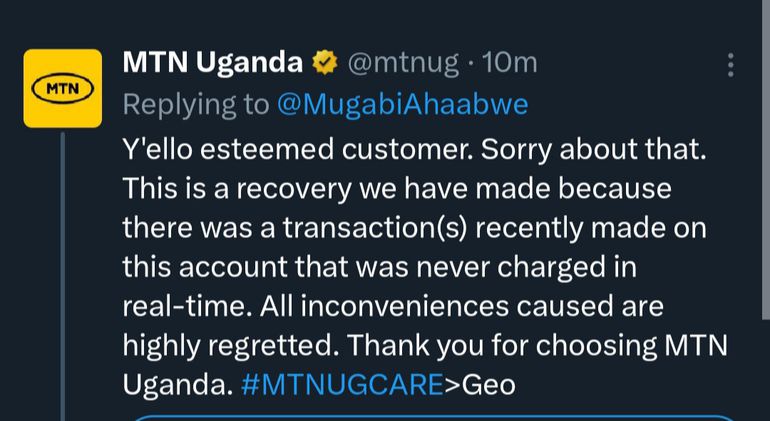Screen dimensions: 770x421
Task: Click the ">Geo" agent signature
Action: coord(480,384)
